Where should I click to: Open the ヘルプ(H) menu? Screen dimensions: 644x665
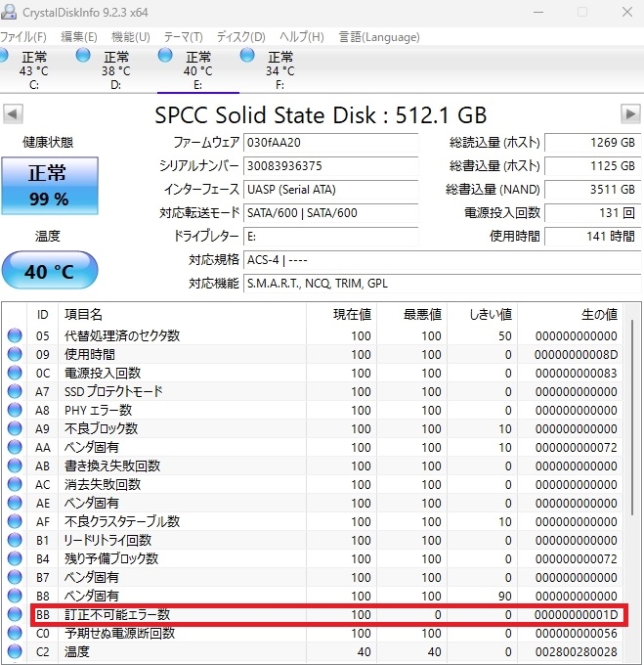(302, 37)
